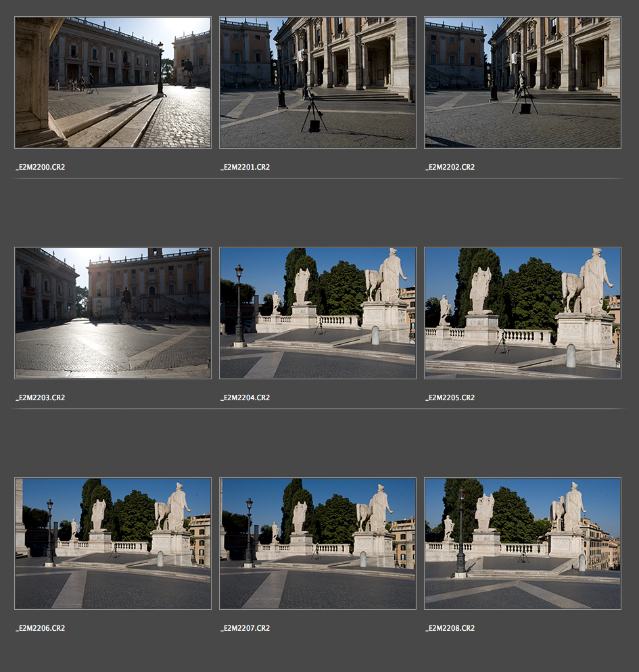
Task: Click the _E2M2203.CR2 filename label
Action: (40, 398)
